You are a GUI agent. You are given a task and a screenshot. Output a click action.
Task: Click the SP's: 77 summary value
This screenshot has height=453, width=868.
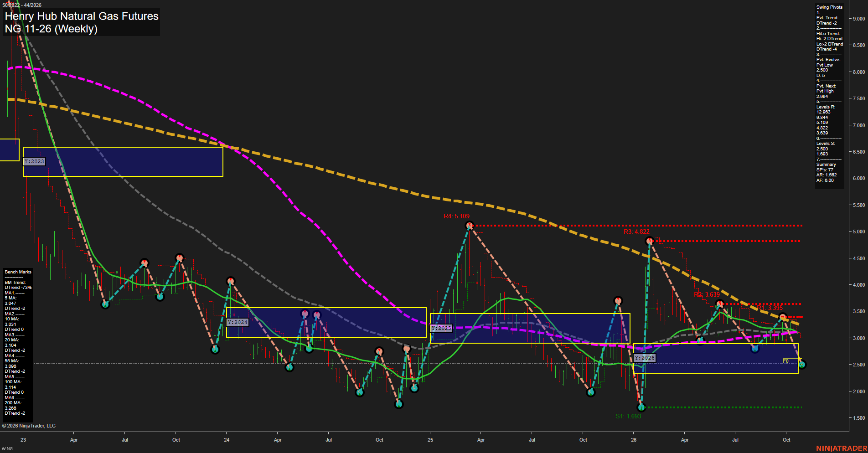coord(825,170)
